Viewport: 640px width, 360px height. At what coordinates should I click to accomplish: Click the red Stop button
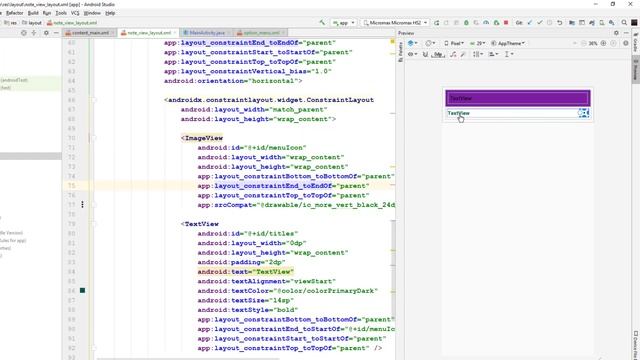click(506, 23)
